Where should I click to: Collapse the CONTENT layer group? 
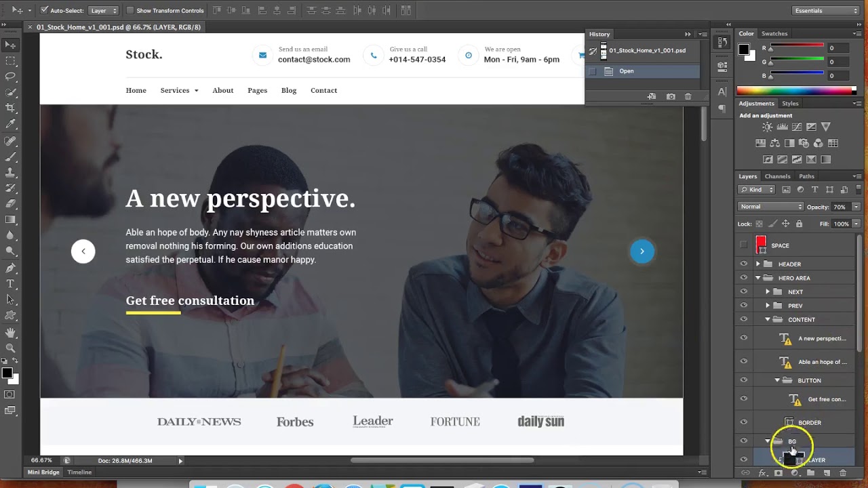(768, 319)
